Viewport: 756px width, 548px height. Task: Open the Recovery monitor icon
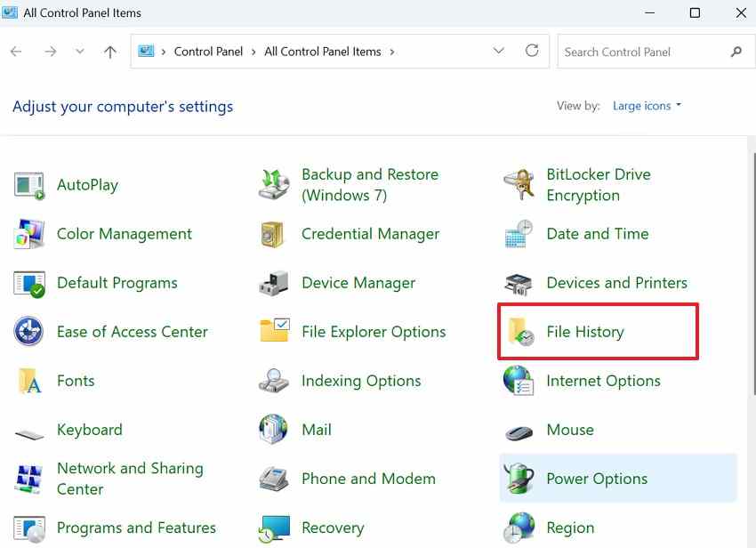click(x=274, y=528)
